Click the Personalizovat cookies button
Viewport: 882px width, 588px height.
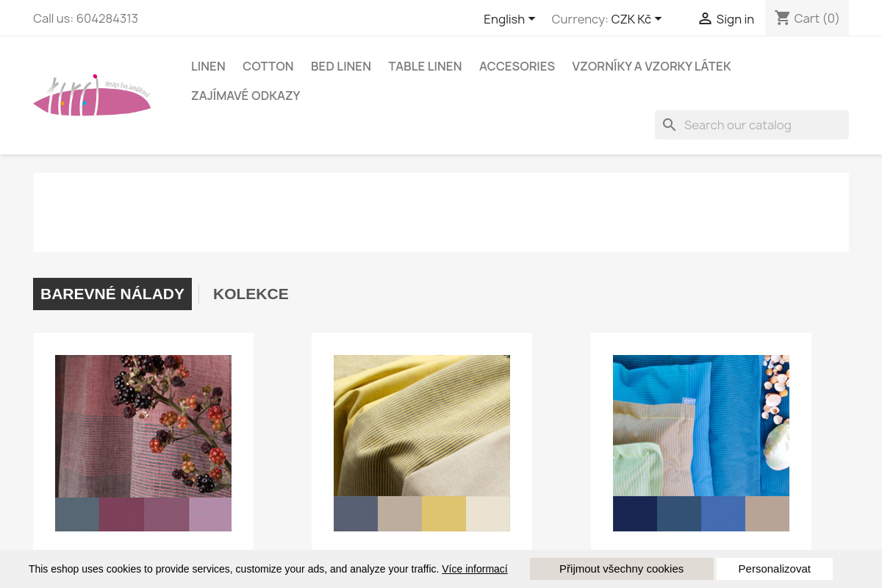(x=775, y=569)
